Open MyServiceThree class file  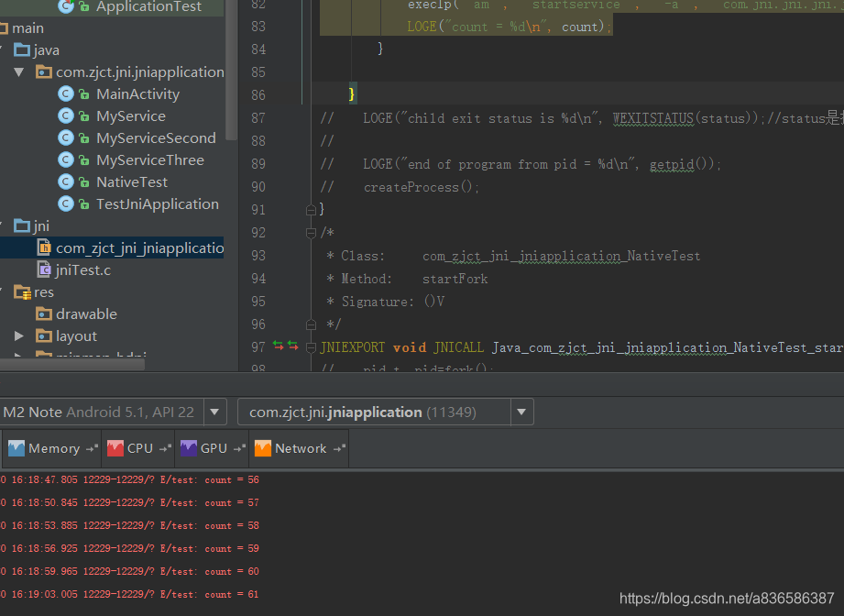point(150,160)
